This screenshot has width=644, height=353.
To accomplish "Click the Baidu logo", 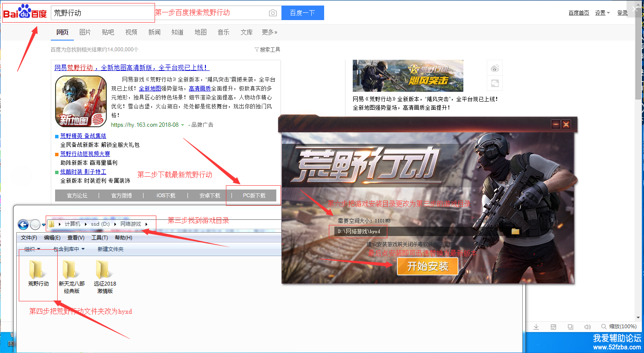I will [25, 12].
